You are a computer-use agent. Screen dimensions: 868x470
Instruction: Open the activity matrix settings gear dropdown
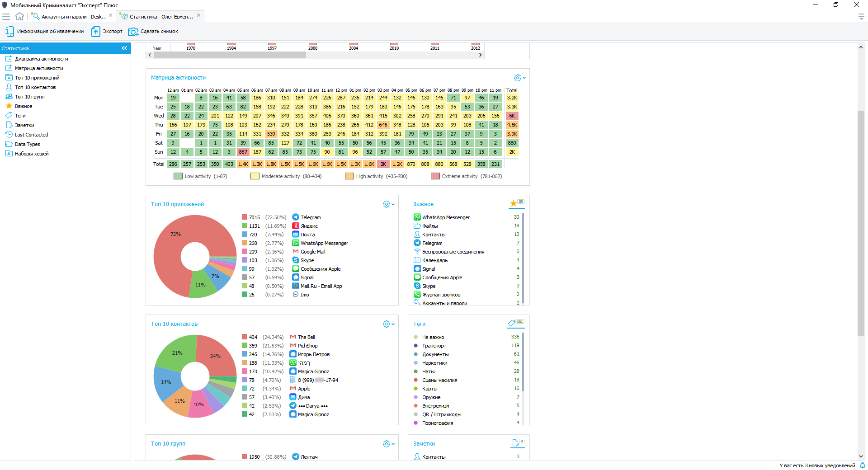519,78
